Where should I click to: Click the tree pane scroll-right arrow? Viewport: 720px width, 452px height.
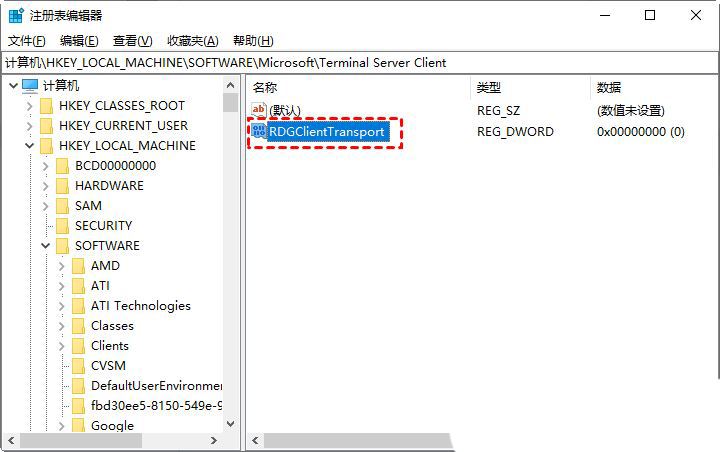(x=214, y=441)
